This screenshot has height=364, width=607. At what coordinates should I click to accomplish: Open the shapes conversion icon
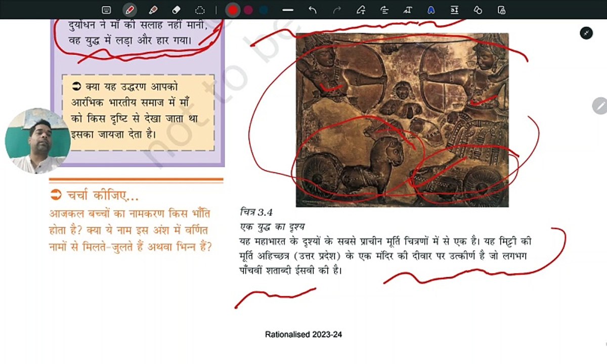pyautogui.click(x=478, y=10)
